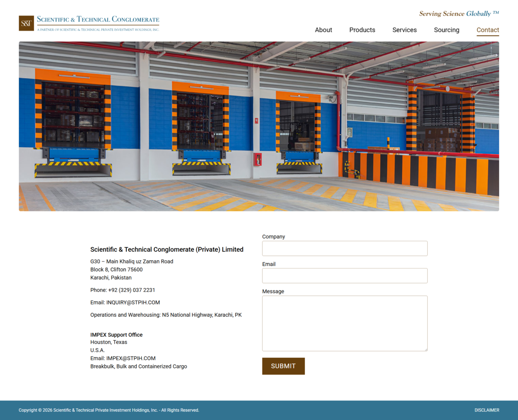Click the IMPEX@STPIH.COM email link
518x420 pixels.
132,358
